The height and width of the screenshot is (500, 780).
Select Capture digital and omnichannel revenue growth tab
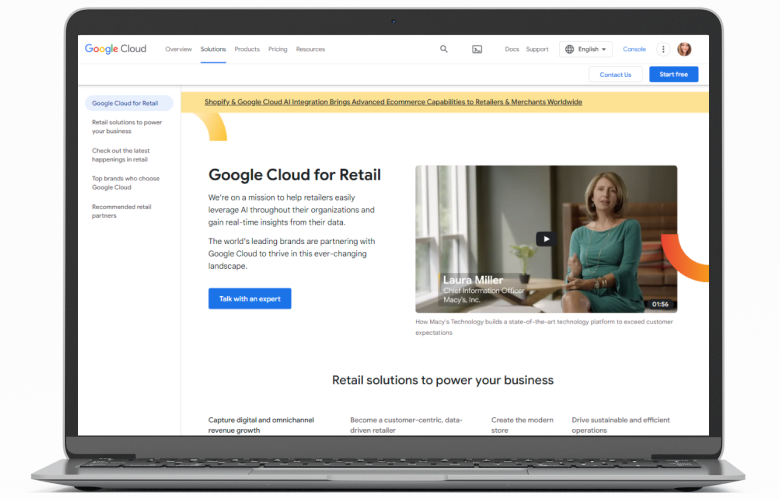coord(261,425)
